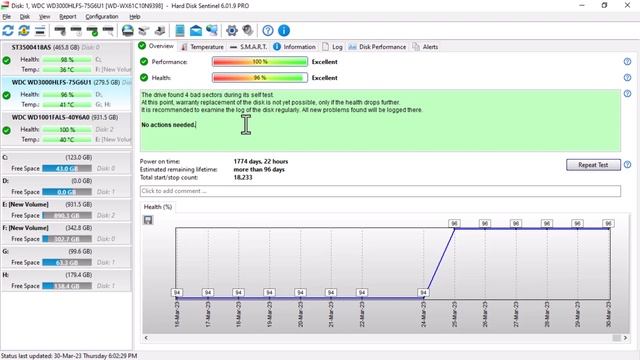Click the envelope send-mail icon
This screenshot has width=640, height=360.
pyautogui.click(x=196, y=31)
